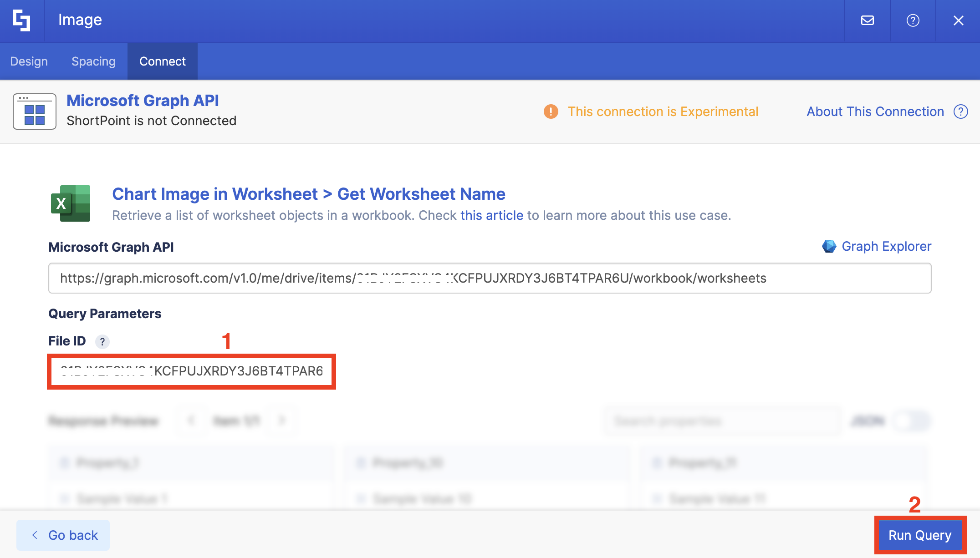Click the Microsoft Graph API heading
The image size is (980, 558).
tap(143, 101)
